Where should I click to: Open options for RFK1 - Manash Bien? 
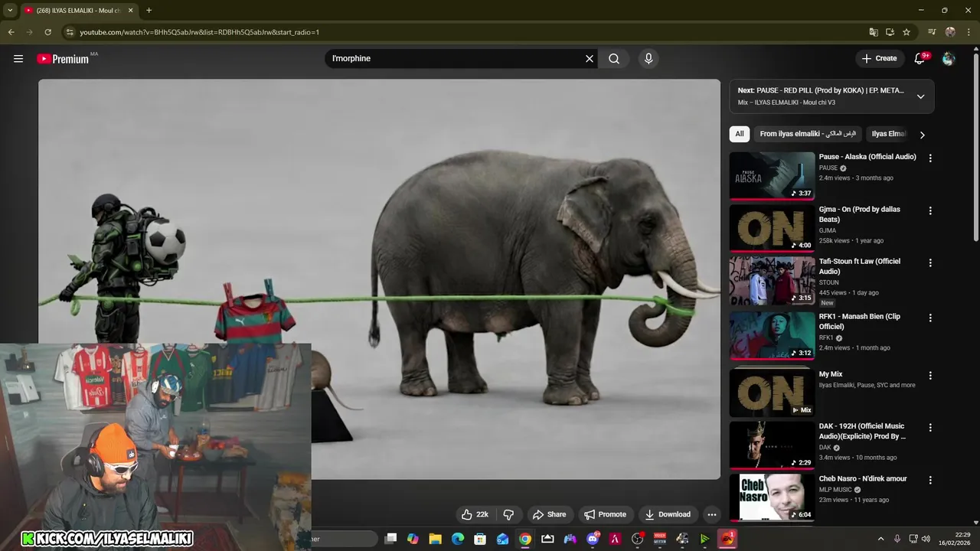pyautogui.click(x=930, y=318)
